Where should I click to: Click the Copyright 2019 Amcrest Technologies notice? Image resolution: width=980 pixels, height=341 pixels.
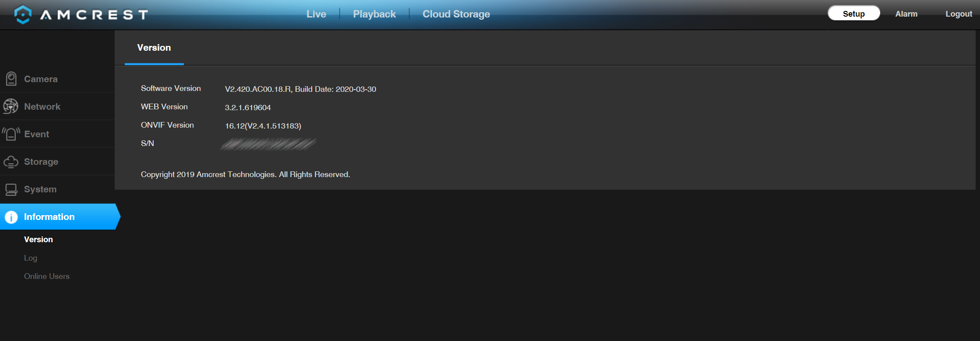point(246,174)
